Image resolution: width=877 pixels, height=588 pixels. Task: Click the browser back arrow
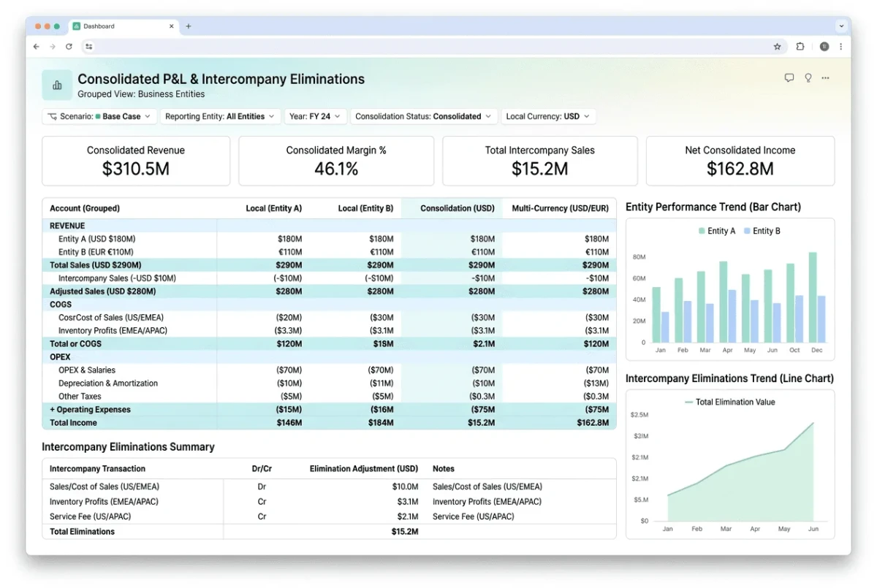37,46
